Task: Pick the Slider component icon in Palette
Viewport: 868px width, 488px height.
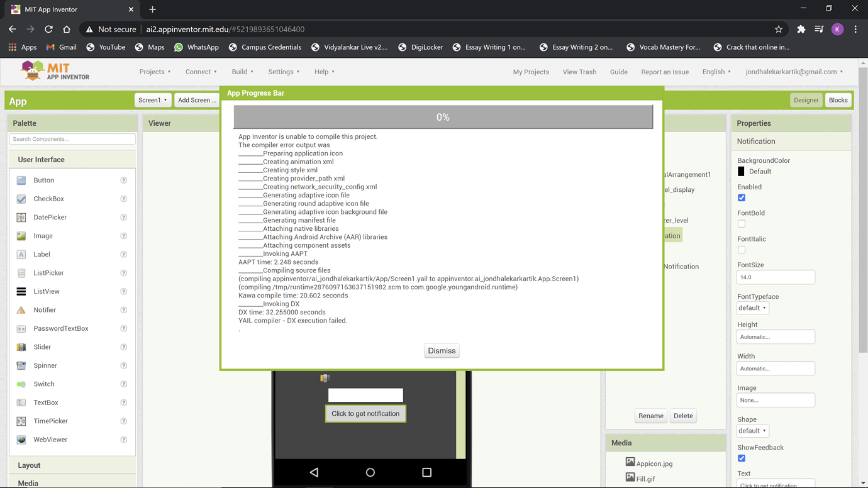Action: click(21, 347)
